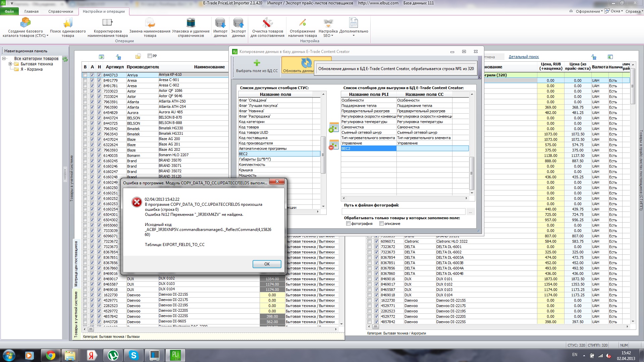Refresh the navigation panel category tree
Viewport: 644px width, 362px height.
pos(65,59)
